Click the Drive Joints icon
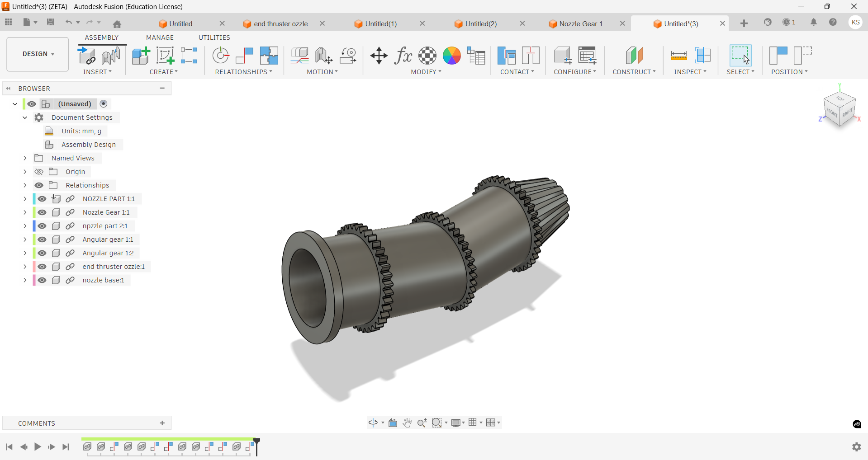Screen dimensions: 868x460 pyautogui.click(x=323, y=56)
